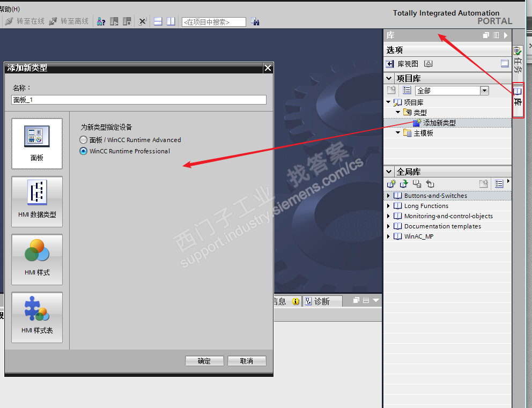Click the stop CPU toolbar icon

[x=127, y=21]
